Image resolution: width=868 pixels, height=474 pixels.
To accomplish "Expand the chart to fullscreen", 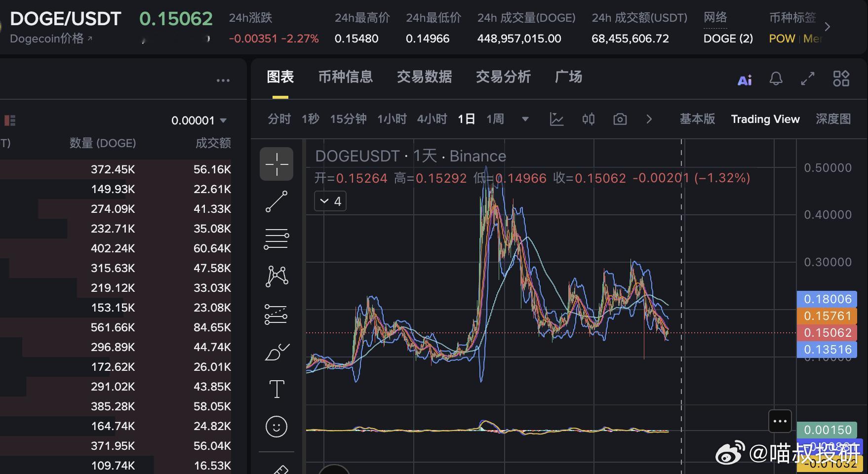I will pyautogui.click(x=808, y=79).
